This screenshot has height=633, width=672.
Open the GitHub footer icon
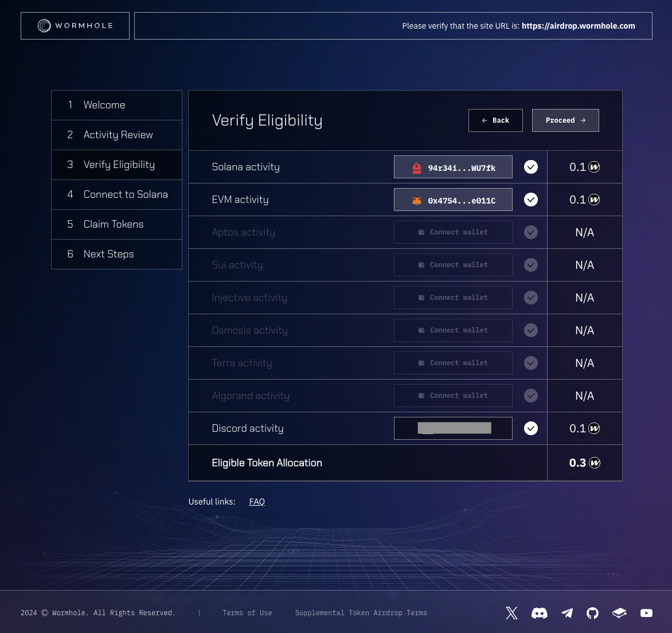(592, 613)
